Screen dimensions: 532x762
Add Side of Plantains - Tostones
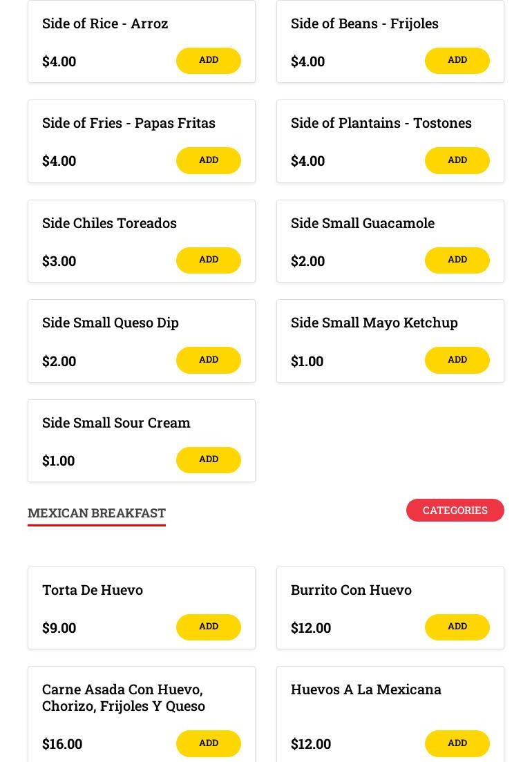(457, 160)
